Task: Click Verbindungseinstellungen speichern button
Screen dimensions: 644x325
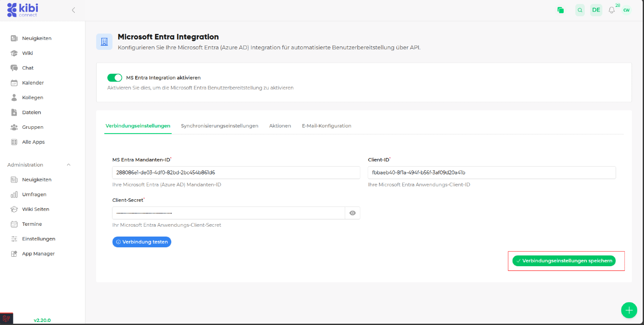Action: coord(564,261)
